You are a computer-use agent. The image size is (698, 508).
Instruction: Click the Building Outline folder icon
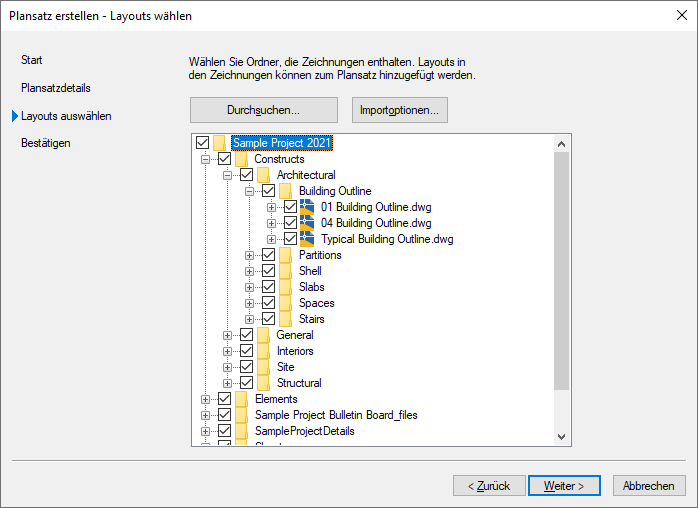click(x=285, y=191)
